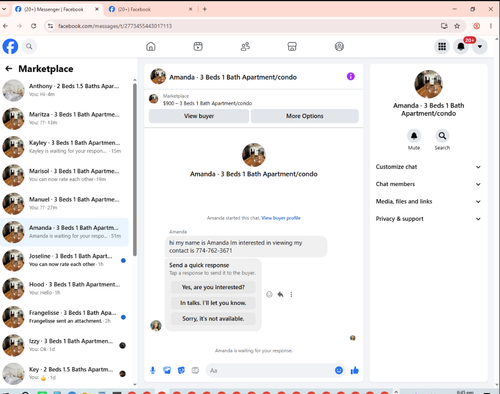Send 'Sorry, it's not available.' response

tap(213, 318)
